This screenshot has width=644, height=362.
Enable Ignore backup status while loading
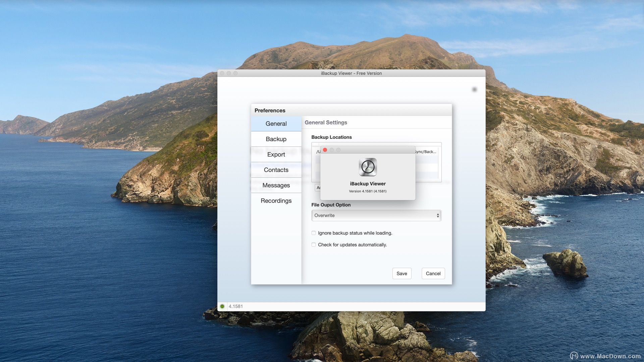[x=314, y=233]
